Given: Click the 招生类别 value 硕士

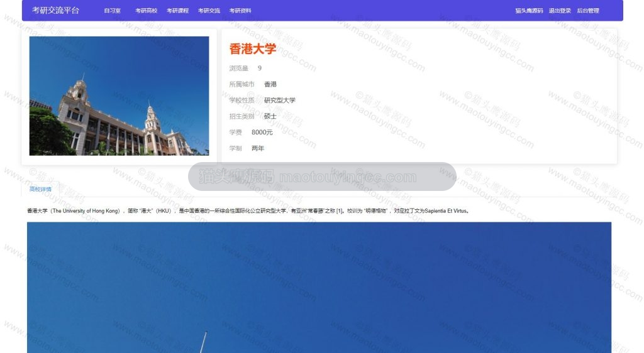Looking at the screenshot, I should 270,116.
